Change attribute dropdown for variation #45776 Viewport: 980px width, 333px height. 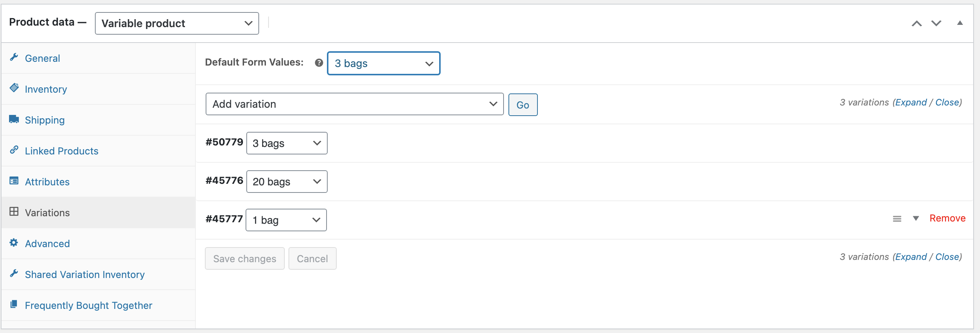tap(287, 182)
